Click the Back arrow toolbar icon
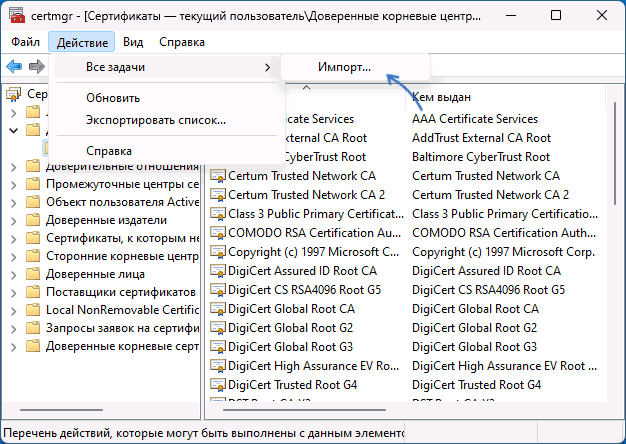626x444 pixels. click(x=14, y=66)
